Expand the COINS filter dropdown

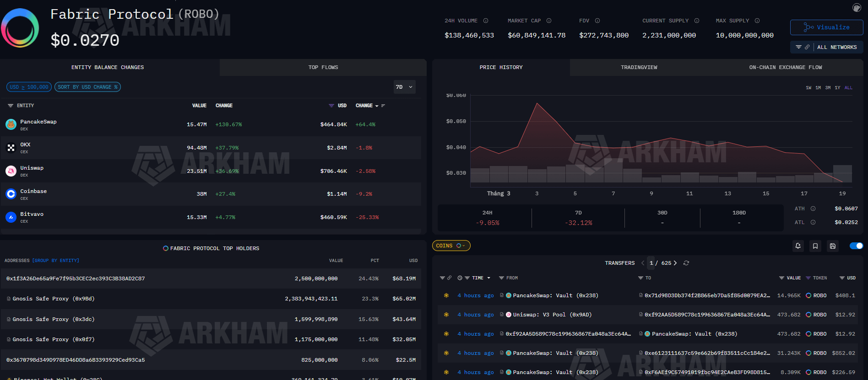[x=451, y=246]
